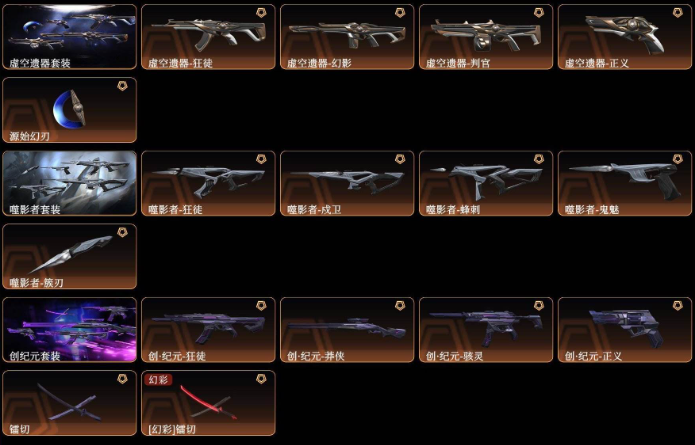
Task: Open the 噬影者套装 bundle thumbnail
Action: (70, 183)
